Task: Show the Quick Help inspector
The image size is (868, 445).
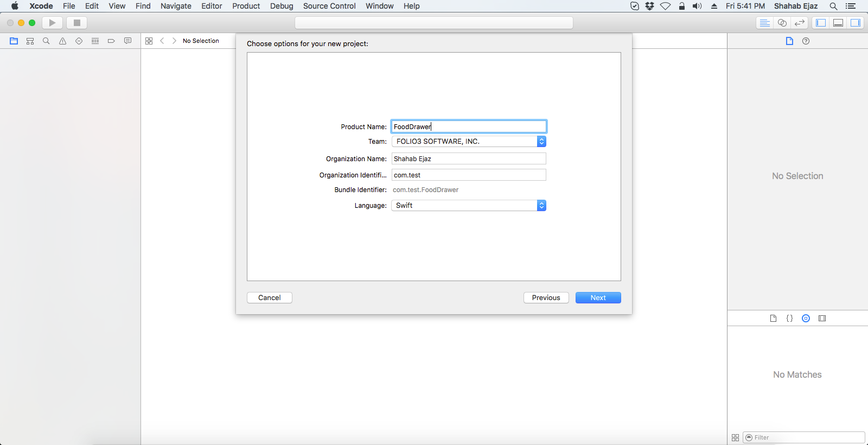Action: click(x=806, y=41)
